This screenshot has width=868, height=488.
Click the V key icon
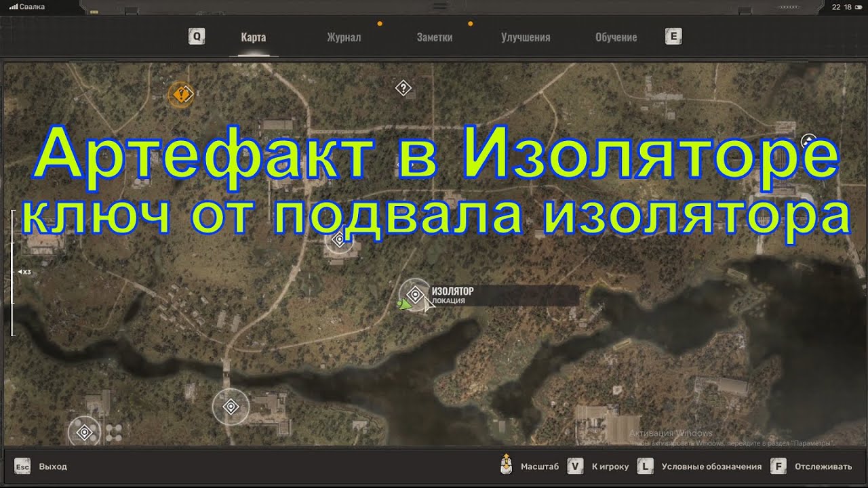(576, 466)
